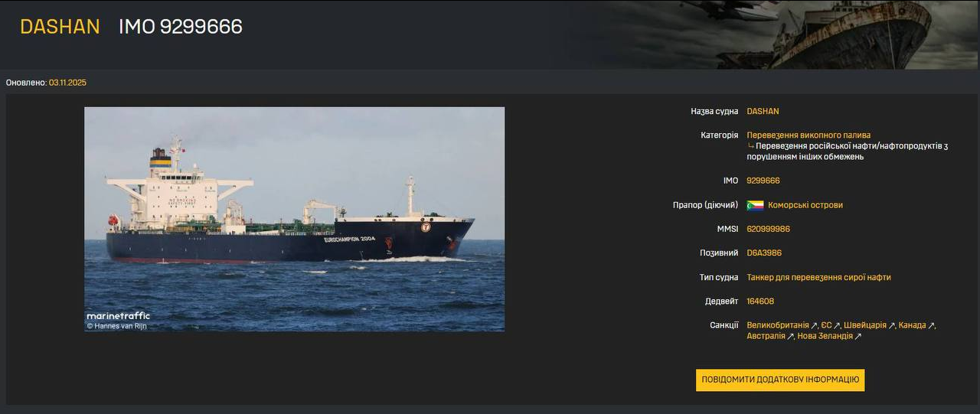This screenshot has width=980, height=414.
Task: Click the Comoros flag icon
Action: coord(755,205)
